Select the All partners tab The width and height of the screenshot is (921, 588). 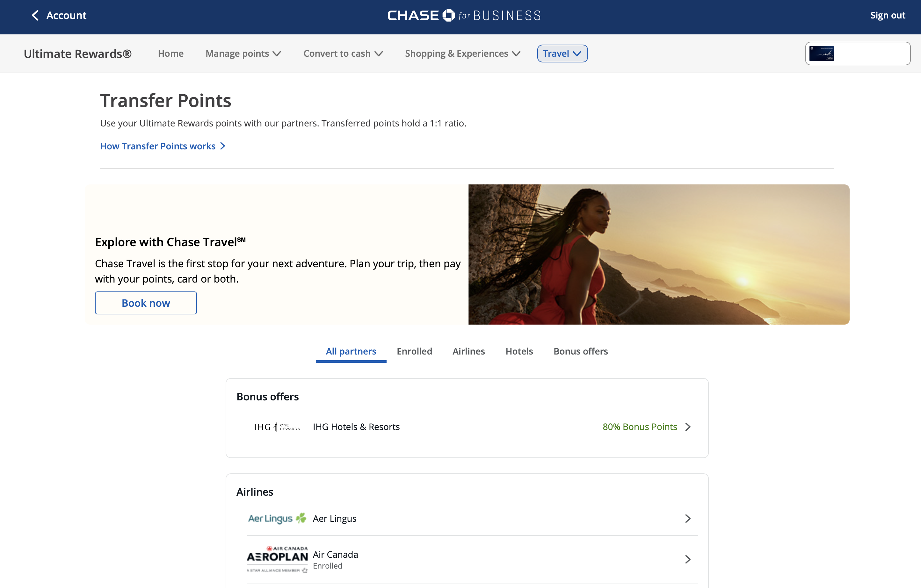click(x=351, y=351)
